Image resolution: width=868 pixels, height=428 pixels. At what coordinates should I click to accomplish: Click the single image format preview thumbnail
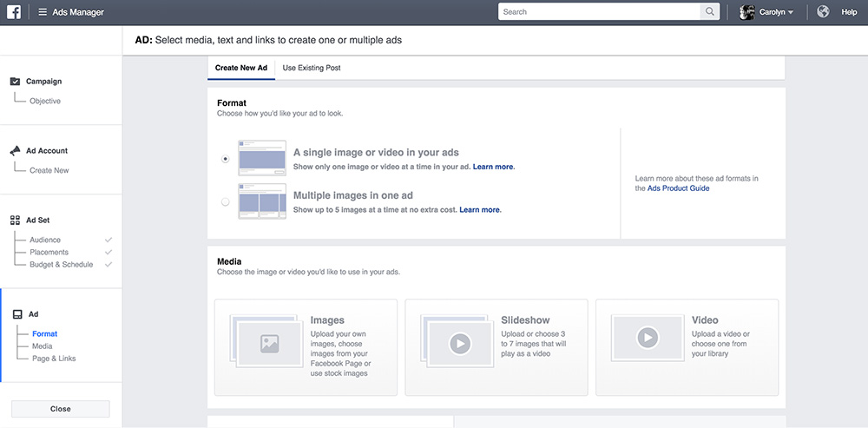pos(262,158)
